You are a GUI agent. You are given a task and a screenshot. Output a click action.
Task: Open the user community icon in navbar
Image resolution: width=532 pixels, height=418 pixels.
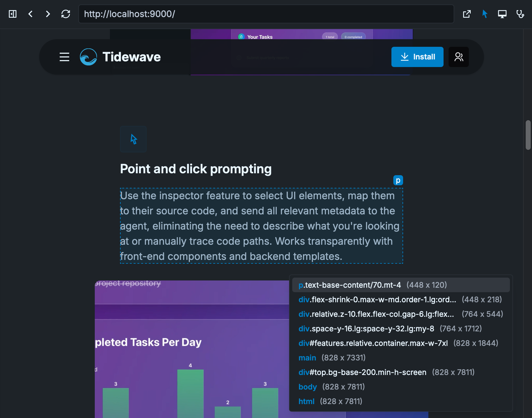click(458, 57)
